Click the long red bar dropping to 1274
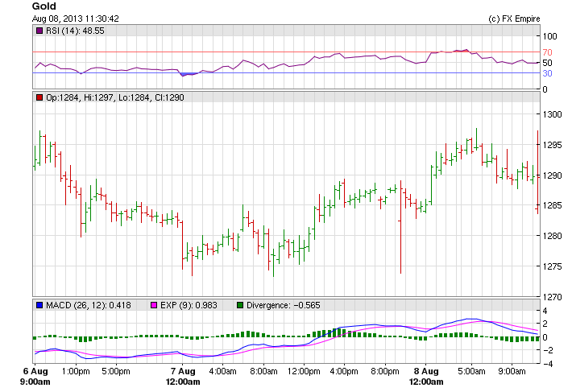This screenshot has width=572, height=392. tap(400, 227)
